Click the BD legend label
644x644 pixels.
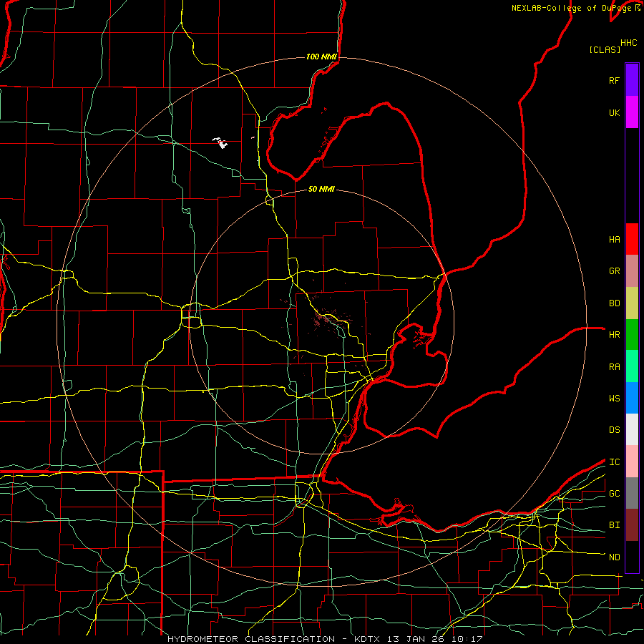click(615, 303)
